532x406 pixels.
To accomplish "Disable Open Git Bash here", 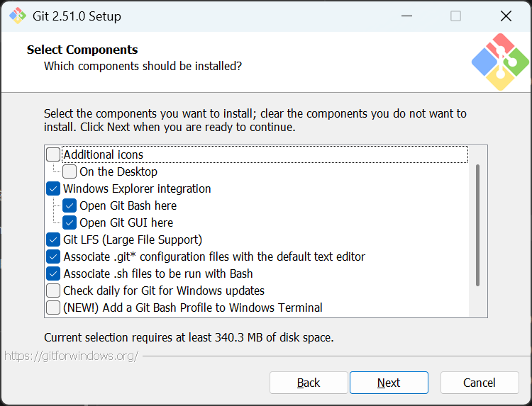I will point(70,205).
